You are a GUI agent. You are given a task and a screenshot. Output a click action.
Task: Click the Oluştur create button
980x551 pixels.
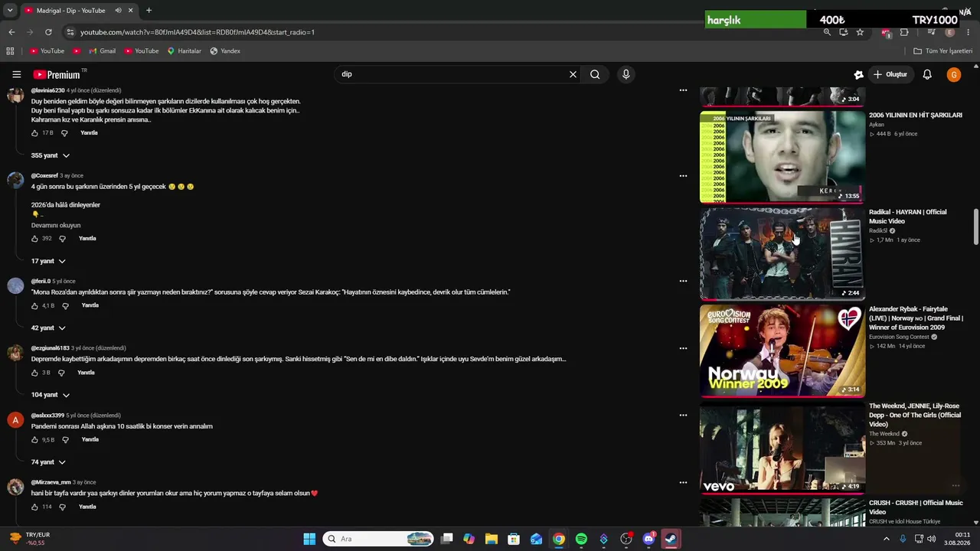point(890,74)
